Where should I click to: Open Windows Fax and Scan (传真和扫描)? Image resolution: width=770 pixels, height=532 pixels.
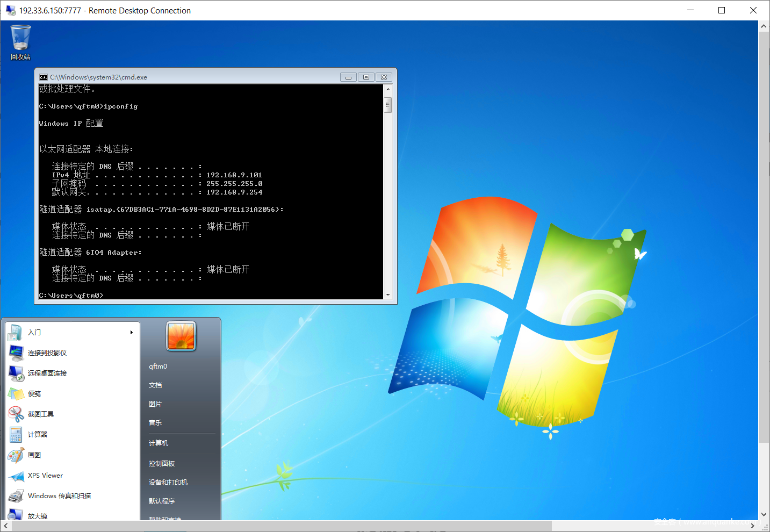pyautogui.click(x=59, y=496)
